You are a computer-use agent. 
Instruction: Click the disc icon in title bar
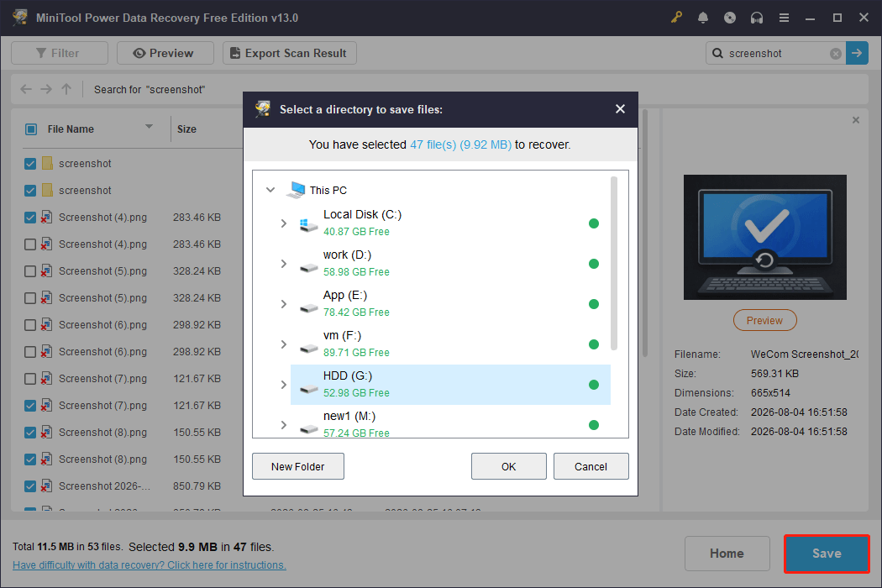730,18
